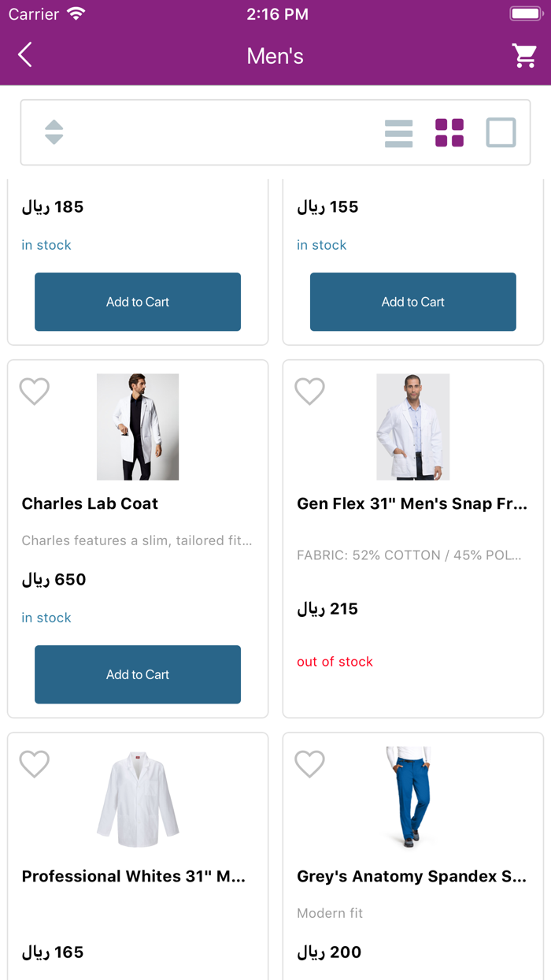This screenshot has width=551, height=980.
Task: Favorite Grey's Anatomy Spandex pants
Action: [309, 763]
